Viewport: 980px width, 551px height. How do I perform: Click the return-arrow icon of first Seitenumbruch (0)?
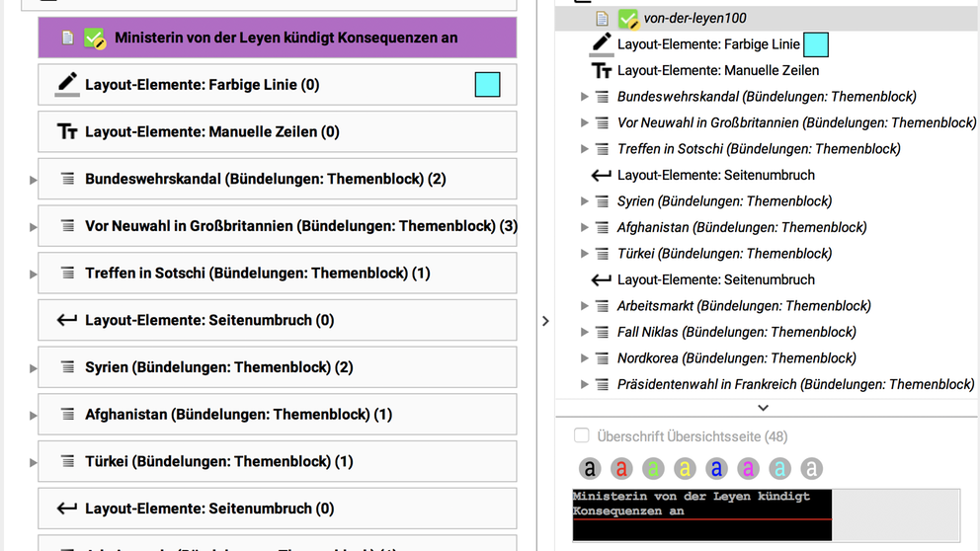coord(66,320)
